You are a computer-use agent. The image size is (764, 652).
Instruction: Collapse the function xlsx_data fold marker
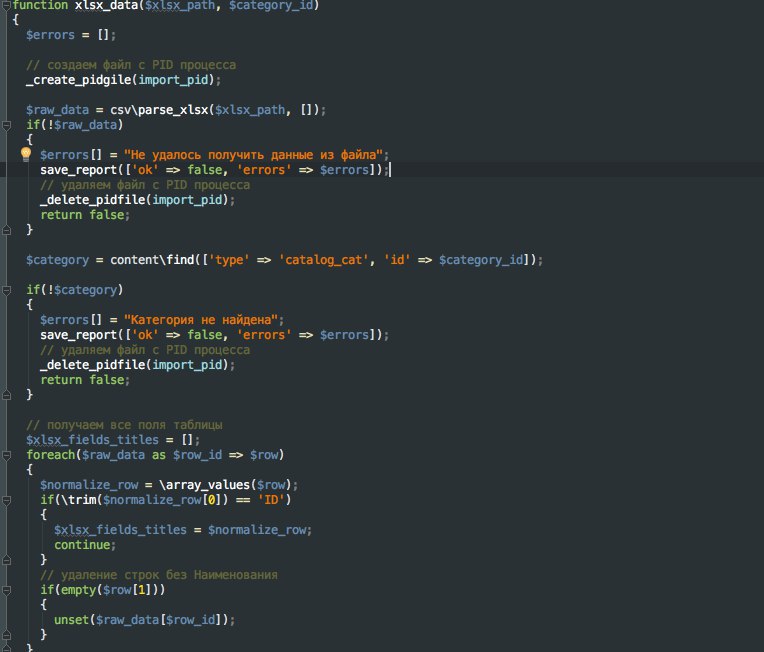[6, 5]
